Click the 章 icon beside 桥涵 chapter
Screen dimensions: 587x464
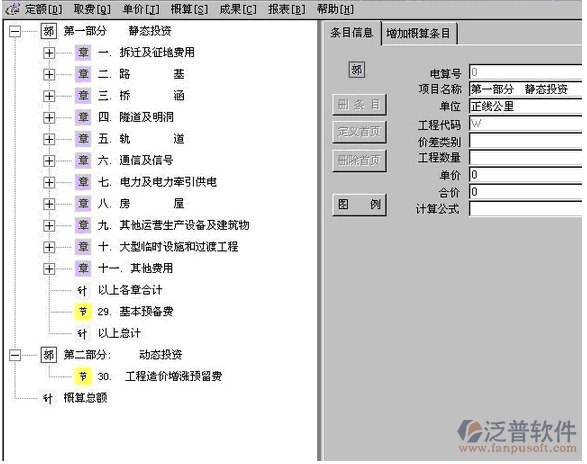pyautogui.click(x=83, y=96)
